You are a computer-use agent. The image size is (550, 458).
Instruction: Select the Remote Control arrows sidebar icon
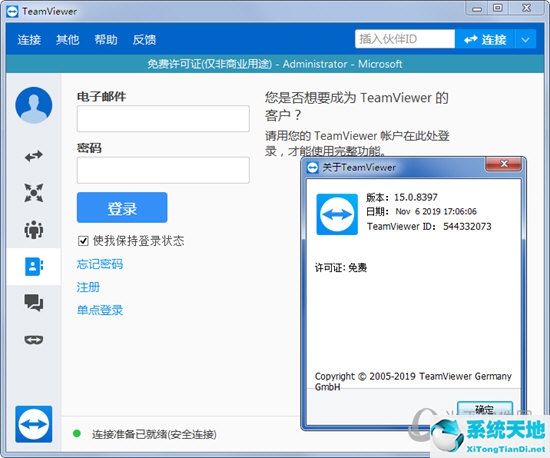34,156
